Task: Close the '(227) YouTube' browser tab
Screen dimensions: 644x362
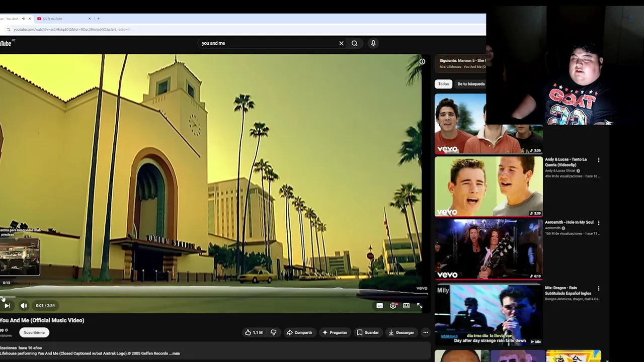Action: (90, 19)
